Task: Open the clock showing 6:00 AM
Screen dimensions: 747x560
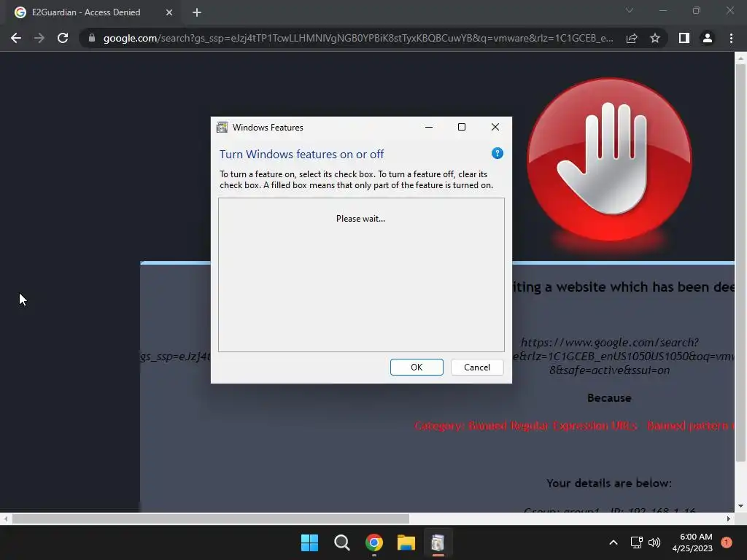Action: click(x=692, y=542)
